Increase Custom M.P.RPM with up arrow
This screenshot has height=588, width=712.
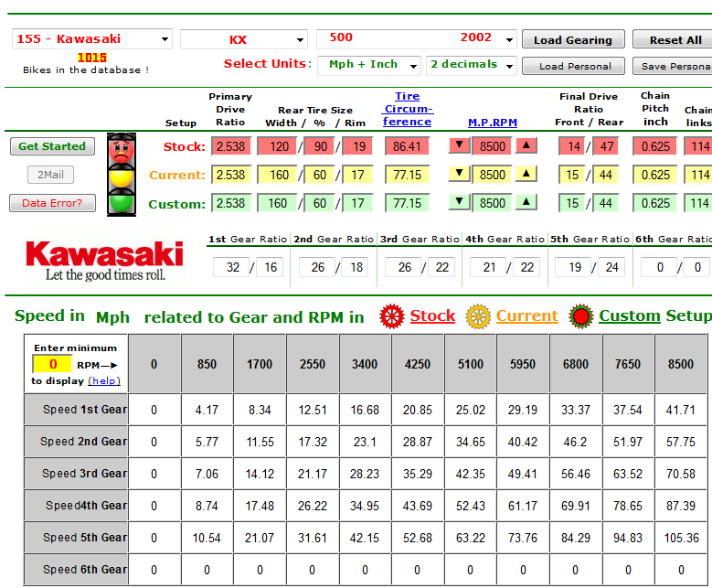(x=526, y=202)
